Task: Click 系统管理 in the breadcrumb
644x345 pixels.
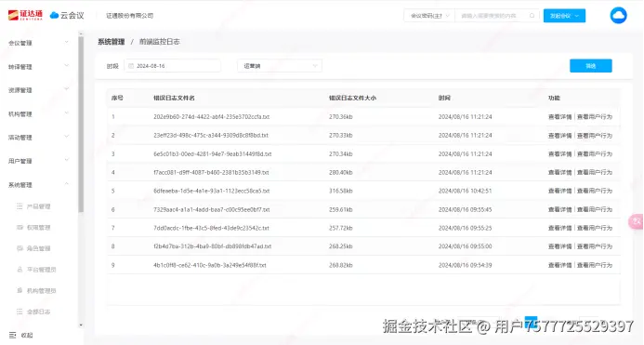Action: [111, 42]
